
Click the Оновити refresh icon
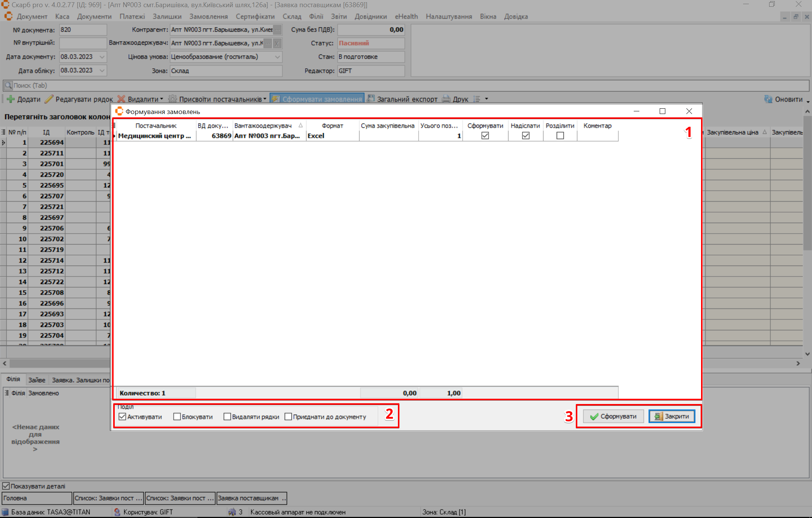pyautogui.click(x=768, y=99)
